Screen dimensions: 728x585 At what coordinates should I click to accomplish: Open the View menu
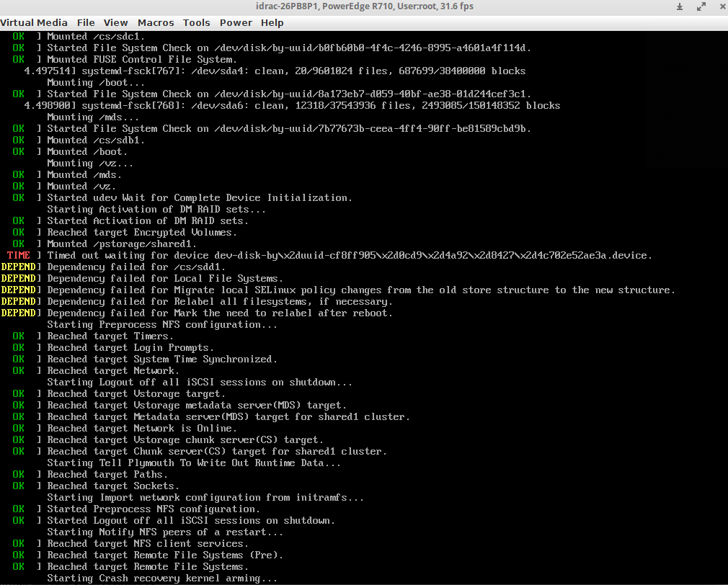(116, 22)
